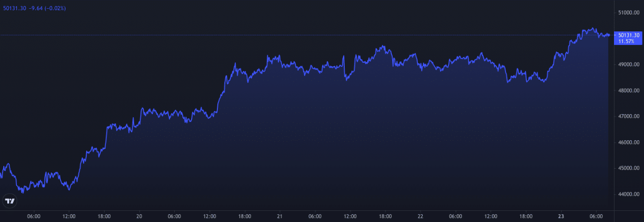The height and width of the screenshot is (222, 644).
Task: Select date 20 on the time axis
Action: (139, 216)
